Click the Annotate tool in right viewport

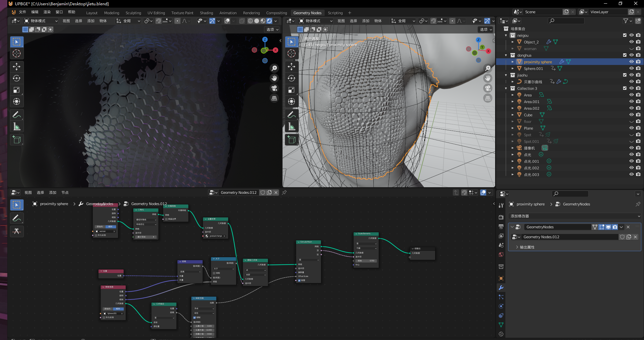[291, 115]
